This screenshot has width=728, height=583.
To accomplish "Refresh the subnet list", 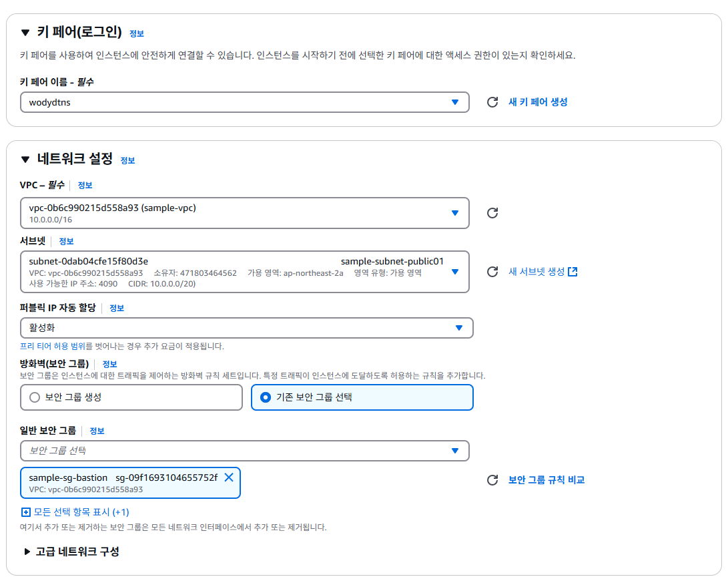I will (x=493, y=272).
